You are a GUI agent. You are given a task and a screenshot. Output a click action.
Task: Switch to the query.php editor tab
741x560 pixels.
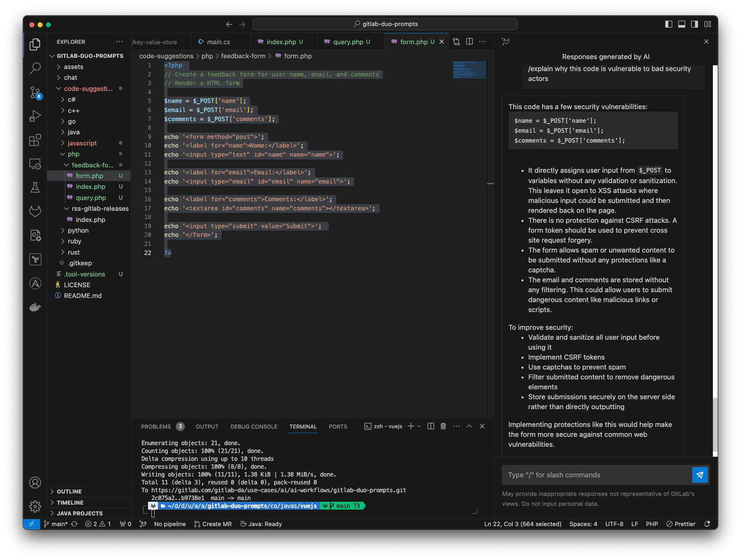point(348,42)
